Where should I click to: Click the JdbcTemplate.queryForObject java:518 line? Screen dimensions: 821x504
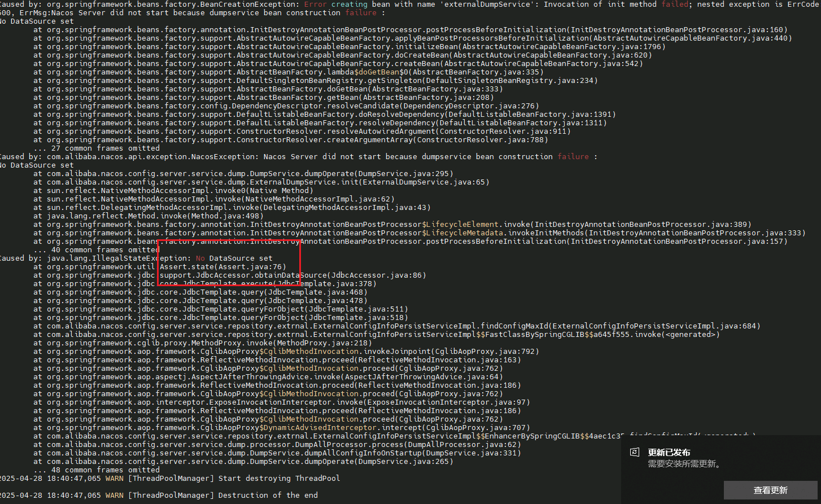(220, 317)
